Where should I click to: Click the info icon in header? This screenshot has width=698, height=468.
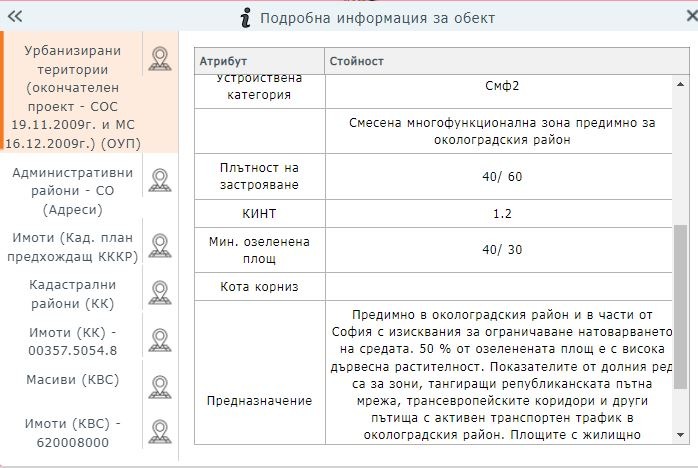[245, 17]
